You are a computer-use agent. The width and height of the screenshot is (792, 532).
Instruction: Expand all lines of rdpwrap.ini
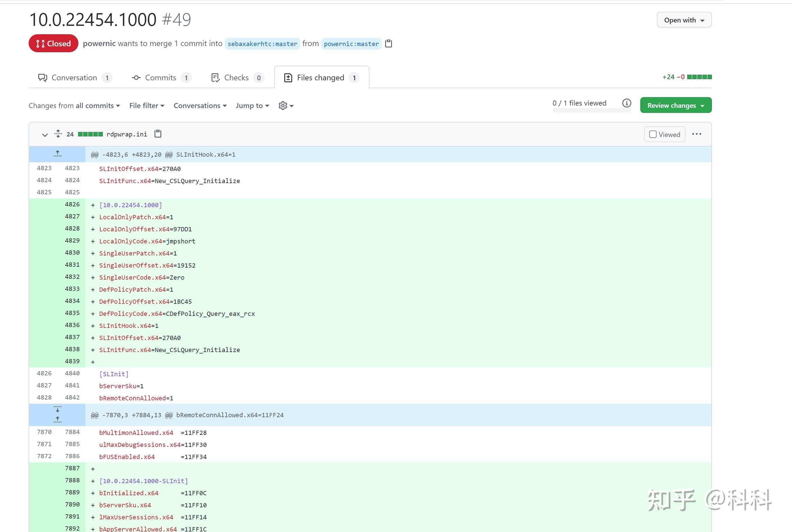[58, 134]
